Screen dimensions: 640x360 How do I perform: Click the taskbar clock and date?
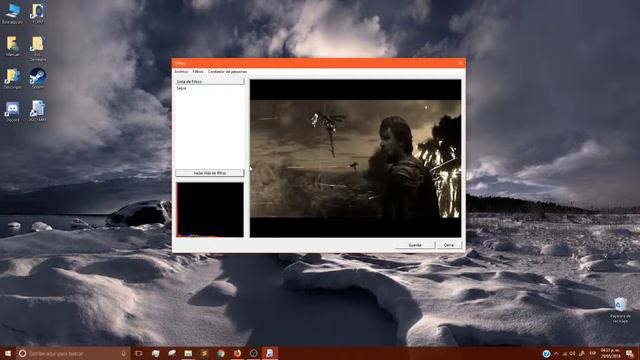pos(611,353)
